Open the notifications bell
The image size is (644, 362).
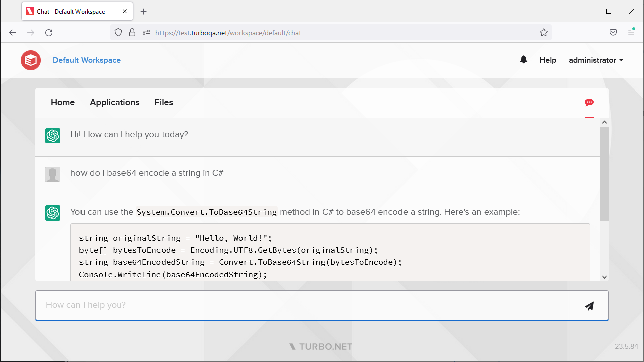point(524,60)
